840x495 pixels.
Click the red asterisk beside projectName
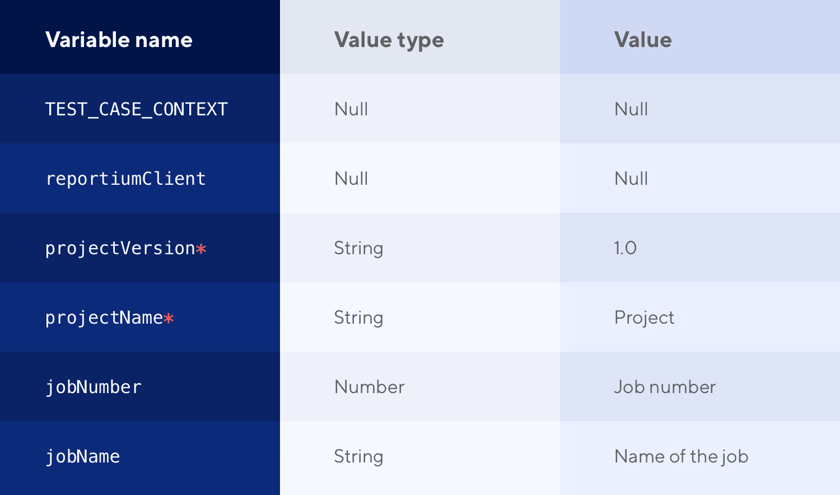(169, 318)
